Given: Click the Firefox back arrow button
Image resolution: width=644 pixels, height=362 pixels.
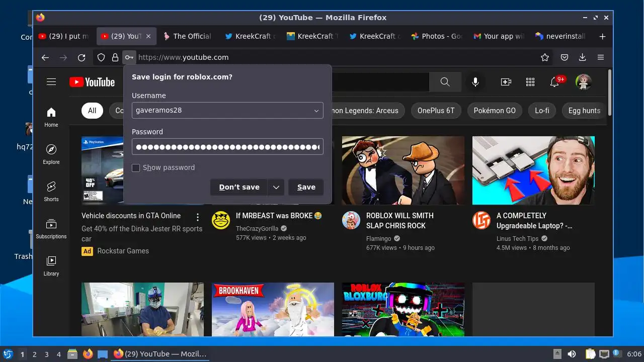Looking at the screenshot, I should coord(45,57).
